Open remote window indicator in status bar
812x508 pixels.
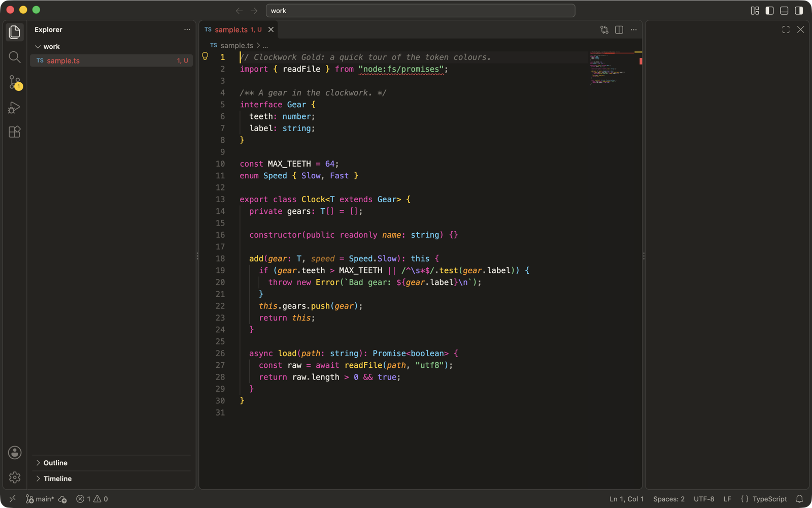13,499
